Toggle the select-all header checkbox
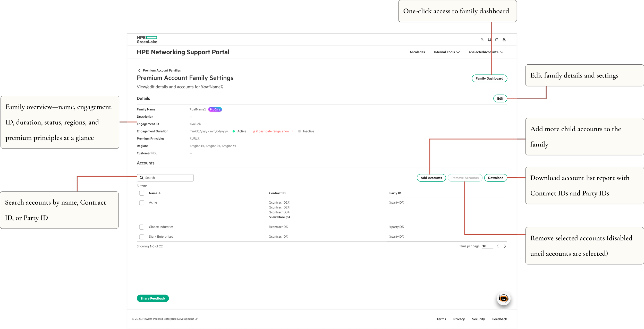Image resolution: width=644 pixels, height=329 pixels. tap(142, 193)
